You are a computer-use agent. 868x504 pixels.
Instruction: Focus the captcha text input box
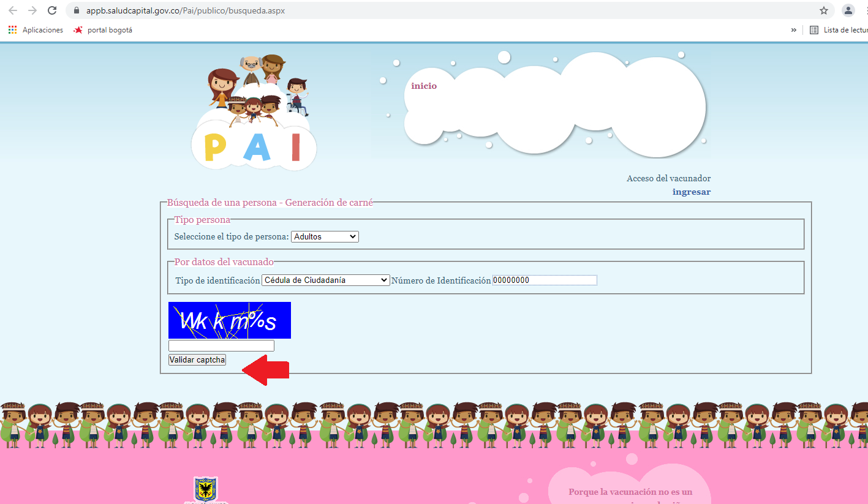pos(221,346)
